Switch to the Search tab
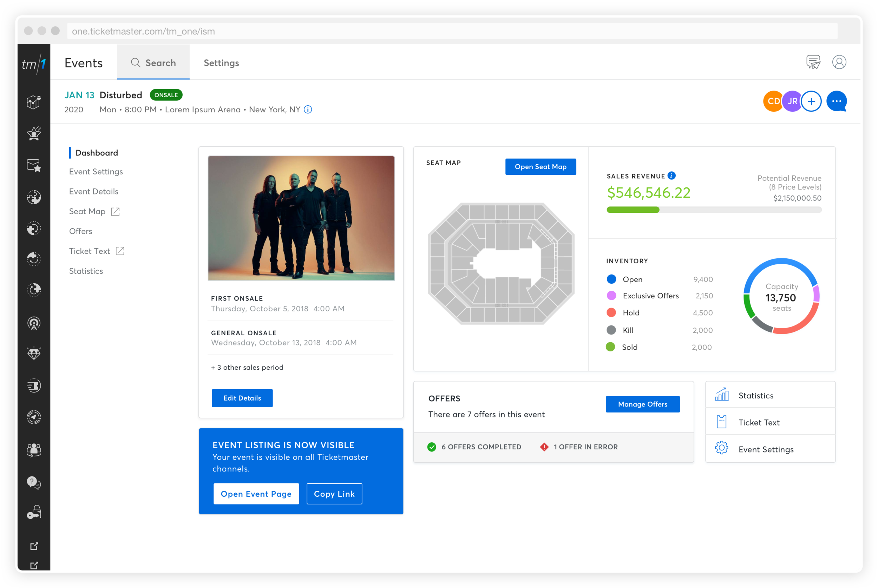Screen dimensions: 878x588 (153, 63)
